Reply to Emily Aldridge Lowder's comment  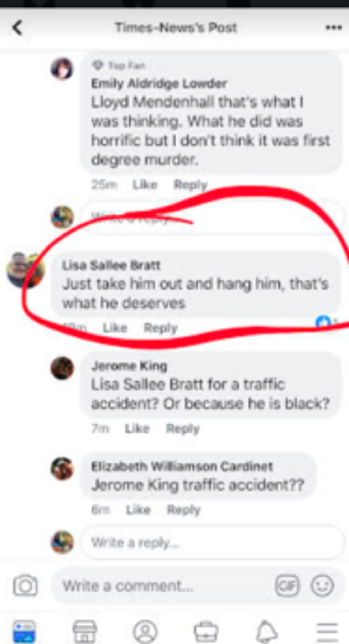click(x=191, y=185)
